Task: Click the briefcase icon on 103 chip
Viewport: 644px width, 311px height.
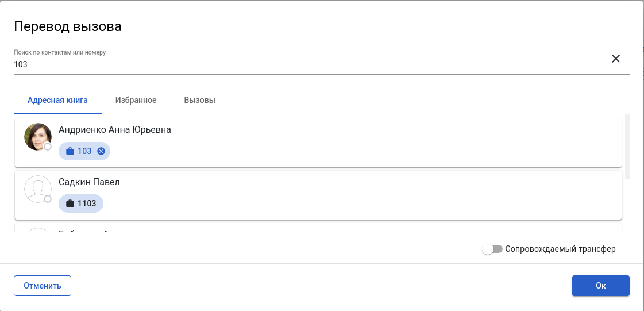Action: 70,151
